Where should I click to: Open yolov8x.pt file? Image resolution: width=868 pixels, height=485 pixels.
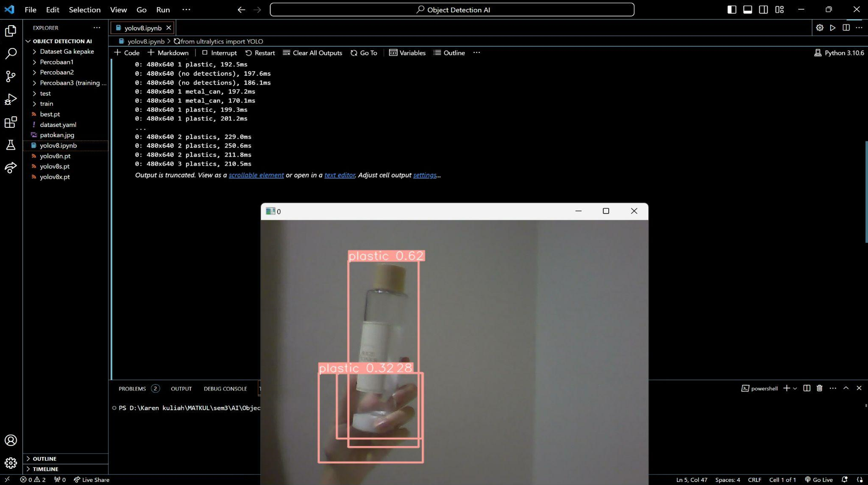point(66,177)
